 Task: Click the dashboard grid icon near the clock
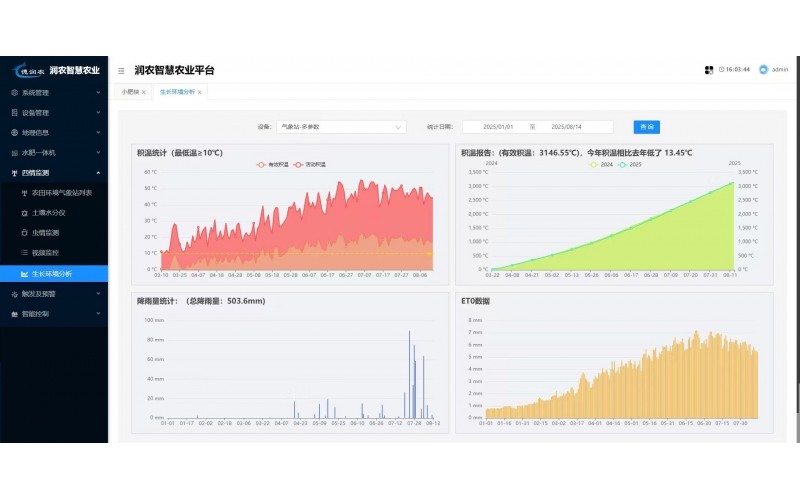pos(709,70)
